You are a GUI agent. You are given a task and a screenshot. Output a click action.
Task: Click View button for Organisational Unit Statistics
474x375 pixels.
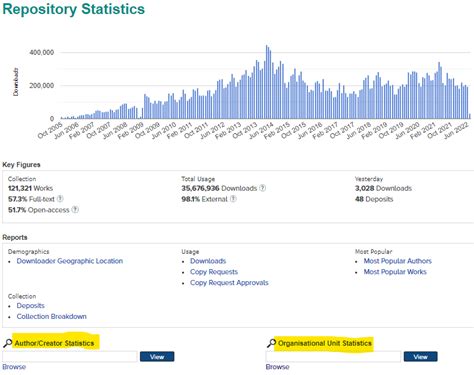pyautogui.click(x=421, y=357)
